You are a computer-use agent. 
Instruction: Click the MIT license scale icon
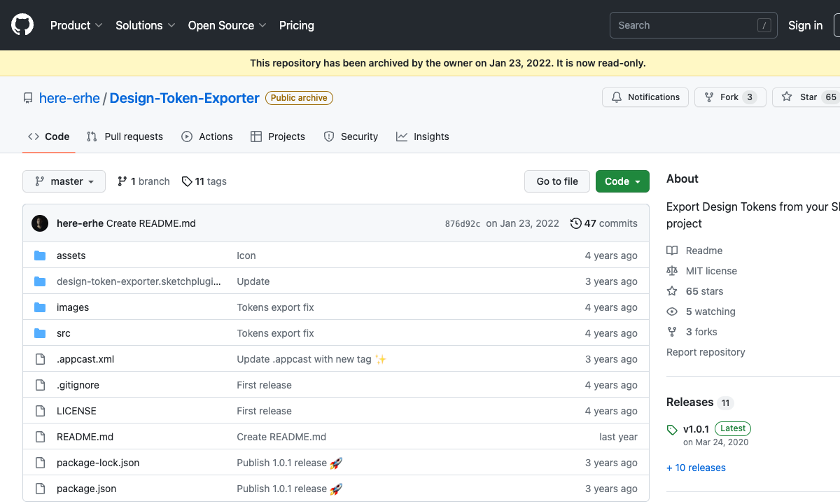click(672, 270)
